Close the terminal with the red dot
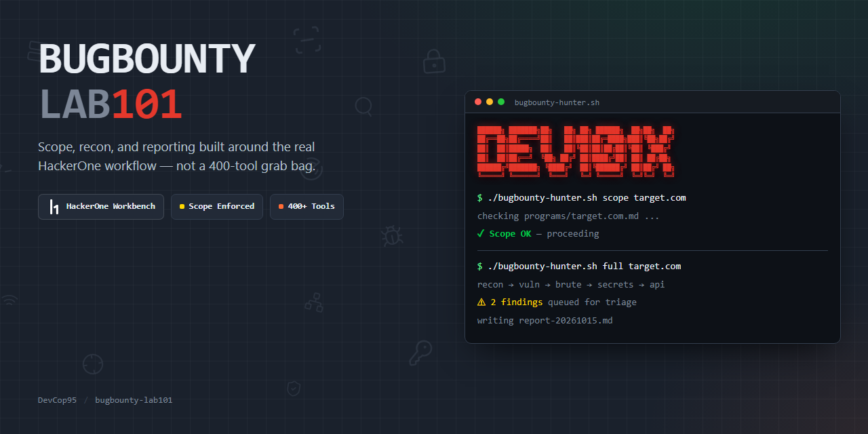 [x=478, y=102]
